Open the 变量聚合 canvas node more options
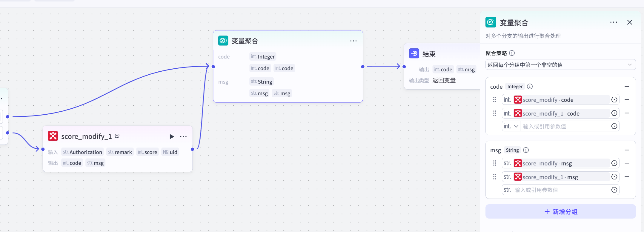Screen dimensions: 644x232 (353, 41)
